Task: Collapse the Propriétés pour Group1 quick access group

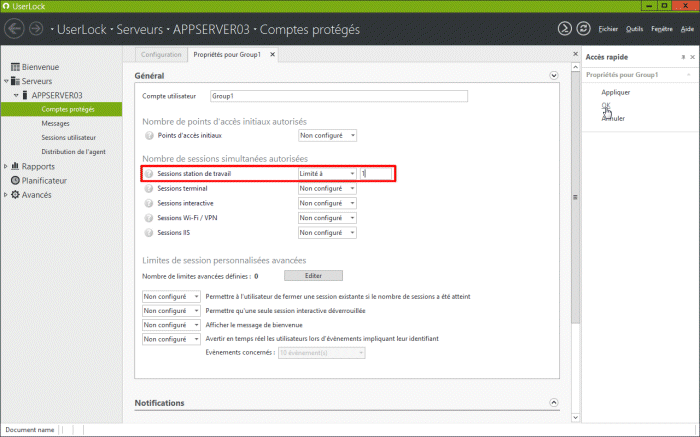Action: 689,75
